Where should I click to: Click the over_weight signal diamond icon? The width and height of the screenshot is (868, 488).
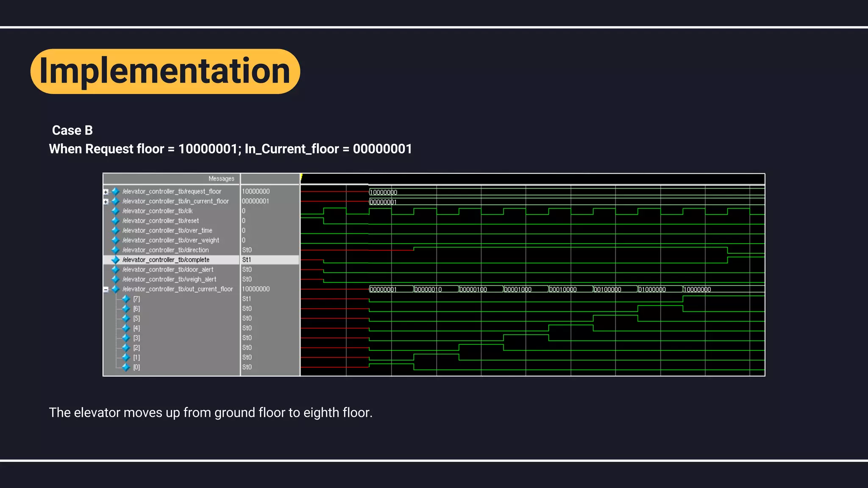[x=115, y=240]
